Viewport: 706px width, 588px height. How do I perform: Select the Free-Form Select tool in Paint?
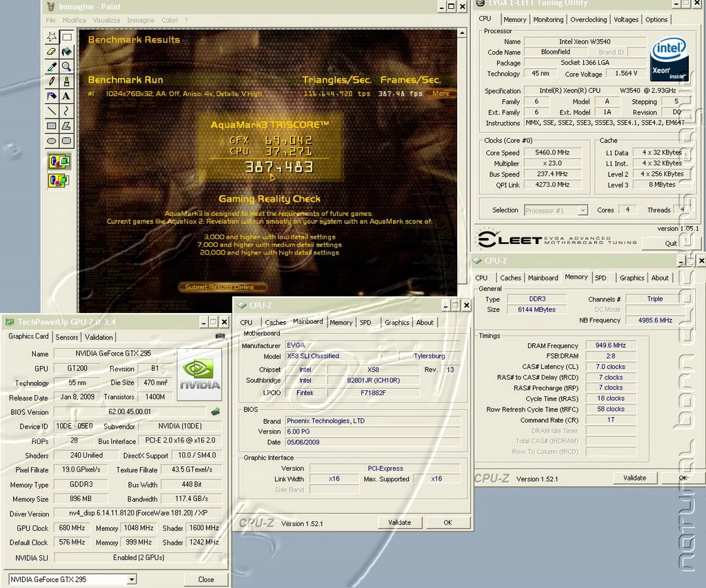[52, 37]
